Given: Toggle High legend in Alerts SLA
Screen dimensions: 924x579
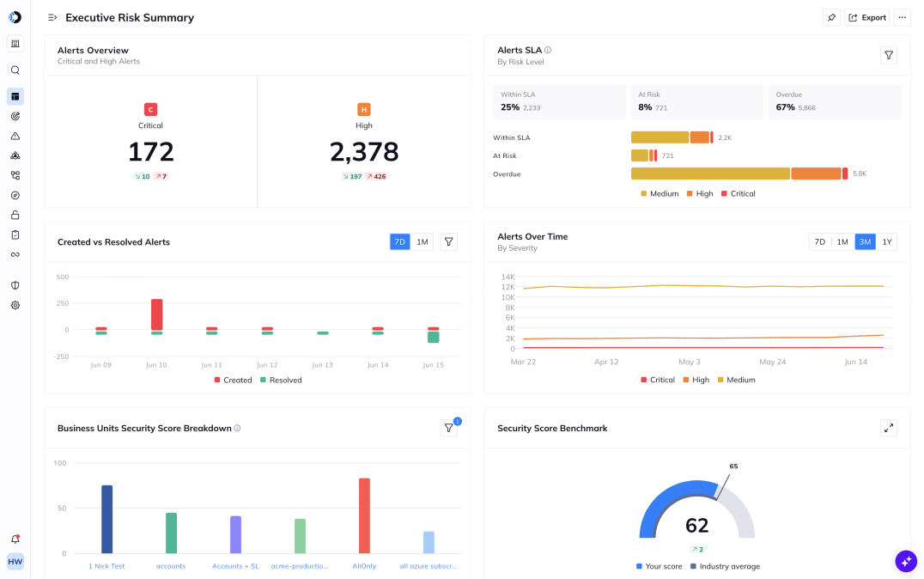Looking at the screenshot, I should 700,193.
